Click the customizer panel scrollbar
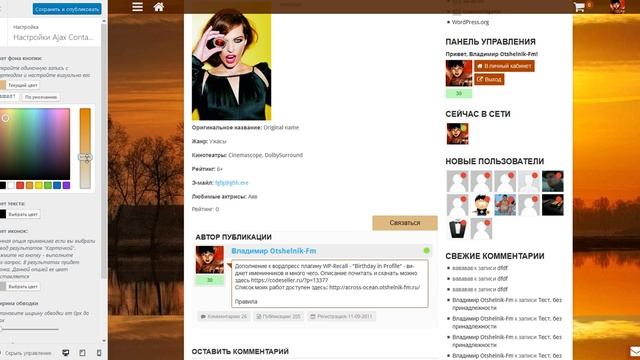 pos(104,151)
